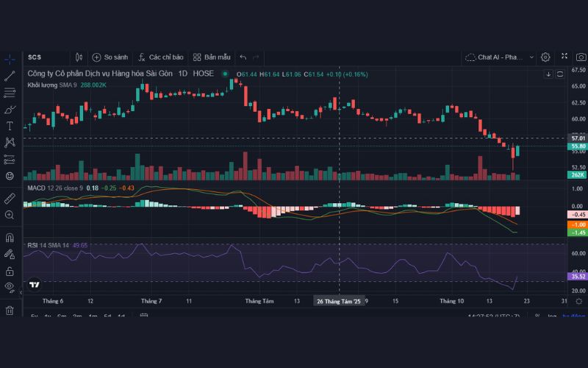Click the 57.01 price label on axis
The height and width of the screenshot is (368, 588).
578,138
